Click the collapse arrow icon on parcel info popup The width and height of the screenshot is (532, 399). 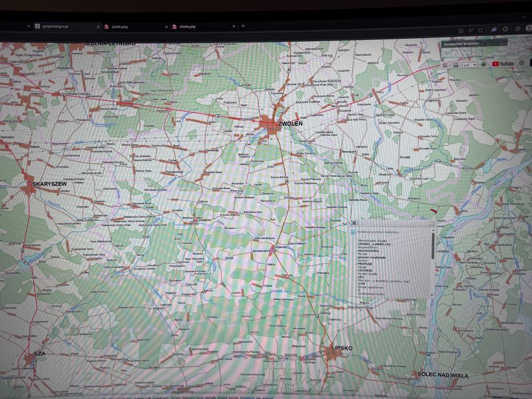pos(354,223)
